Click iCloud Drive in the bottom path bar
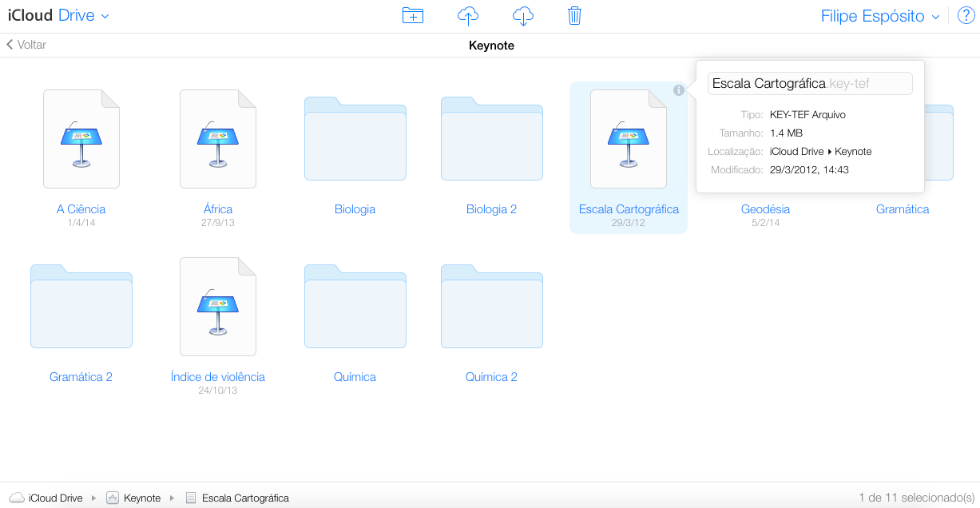Image resolution: width=980 pixels, height=508 pixels. pyautogui.click(x=46, y=498)
